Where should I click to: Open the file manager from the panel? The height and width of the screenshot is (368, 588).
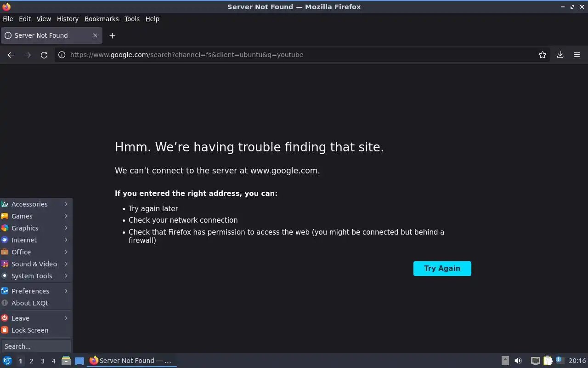pyautogui.click(x=66, y=361)
